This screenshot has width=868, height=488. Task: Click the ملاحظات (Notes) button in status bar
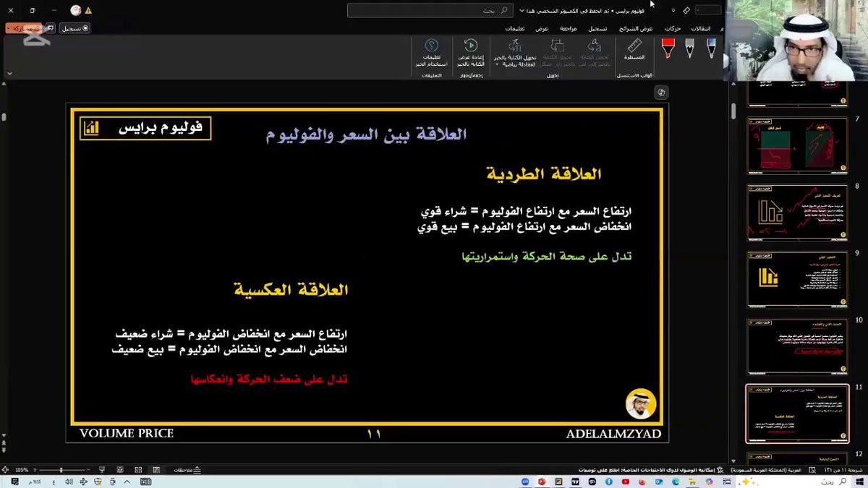tap(187, 470)
